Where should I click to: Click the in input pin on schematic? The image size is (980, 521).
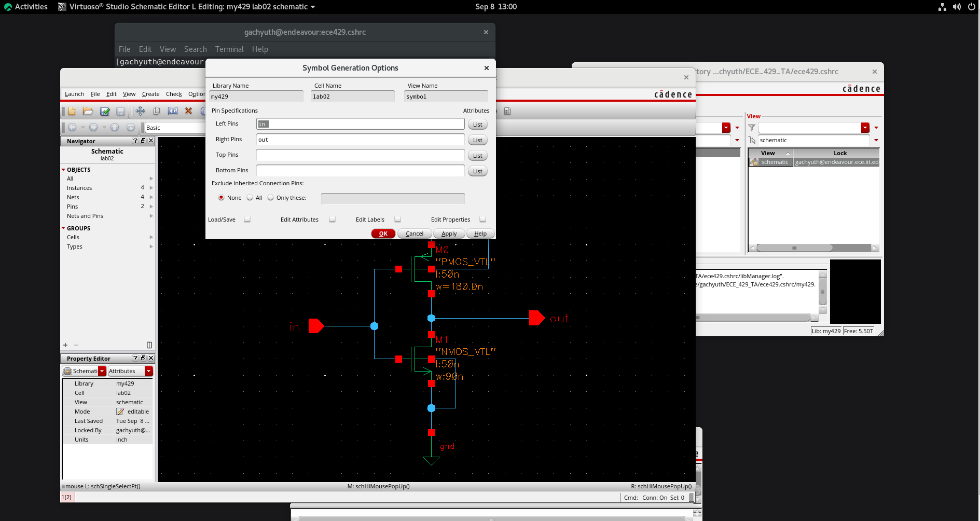[x=316, y=326]
